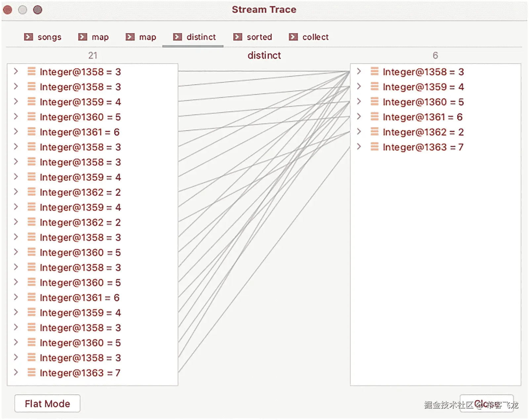Expand Integer@1363 = 7 in the right panel
Viewport: 529px width, 420px height.
point(359,147)
